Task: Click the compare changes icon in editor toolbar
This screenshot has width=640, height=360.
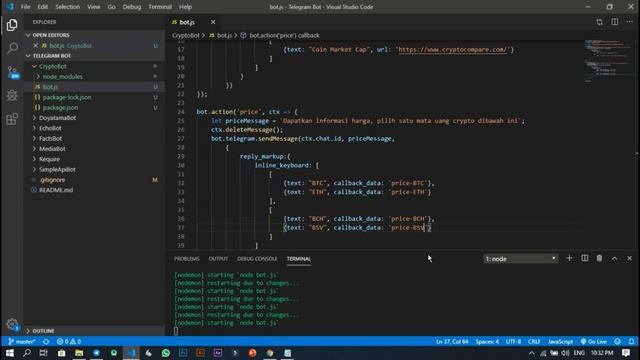Action: [599, 22]
